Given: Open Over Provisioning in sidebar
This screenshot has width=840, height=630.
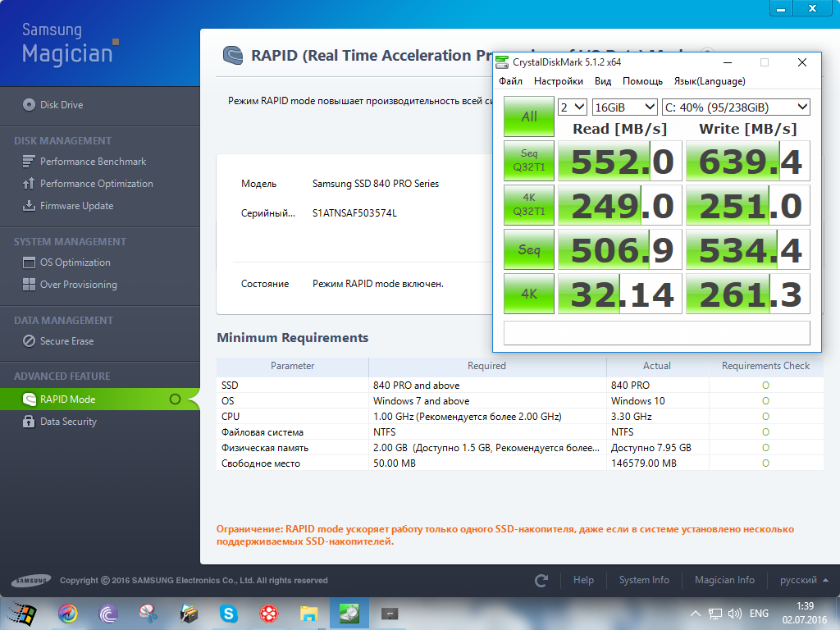Looking at the screenshot, I should click(70, 285).
